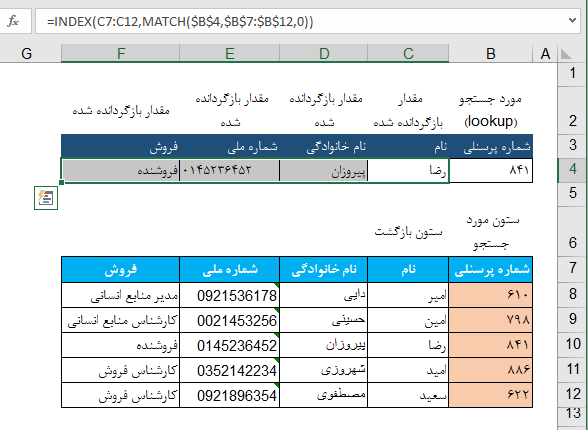Click the Select All corner triangle
This screenshot has width=588, height=430.
click(566, 54)
